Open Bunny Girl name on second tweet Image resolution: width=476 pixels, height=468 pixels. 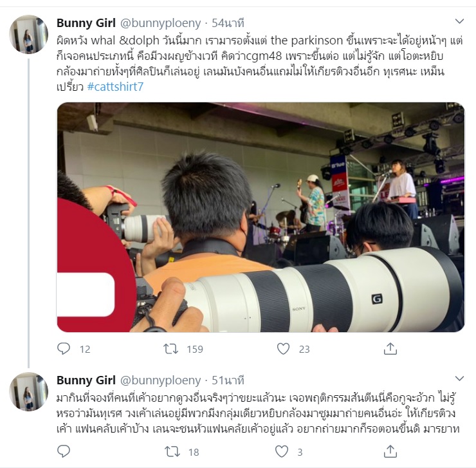click(86, 380)
